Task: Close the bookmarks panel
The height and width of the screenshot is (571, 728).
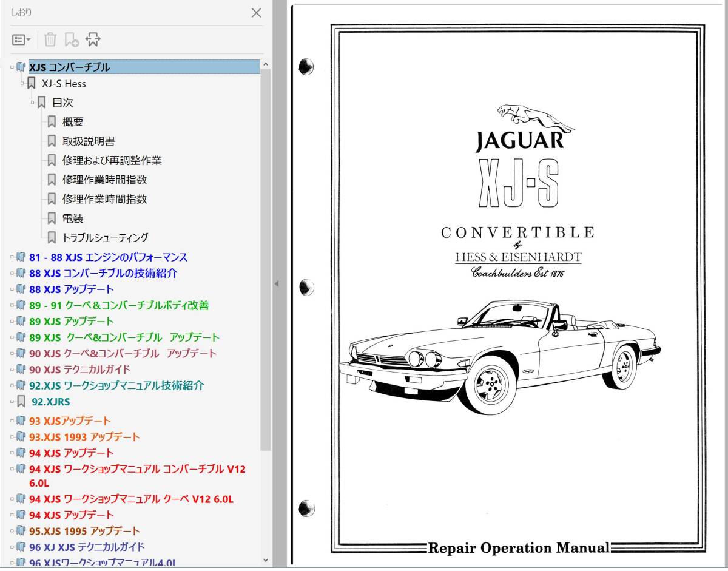Action: coord(257,12)
